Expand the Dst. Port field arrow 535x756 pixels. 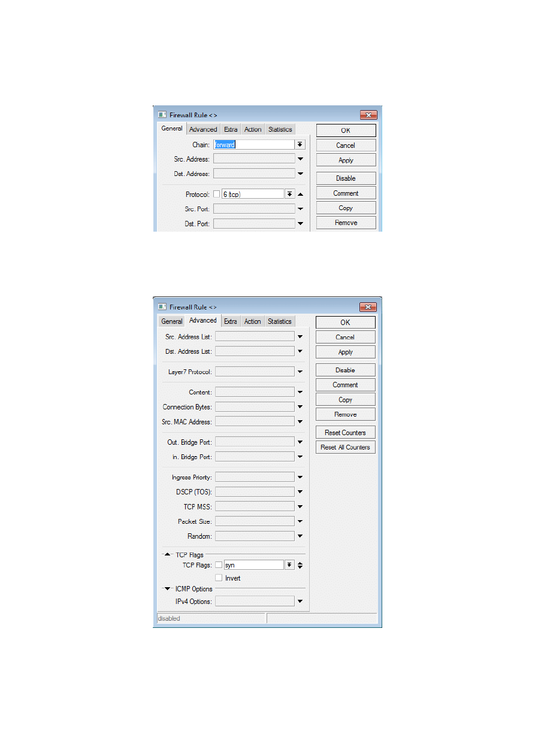pos(300,224)
